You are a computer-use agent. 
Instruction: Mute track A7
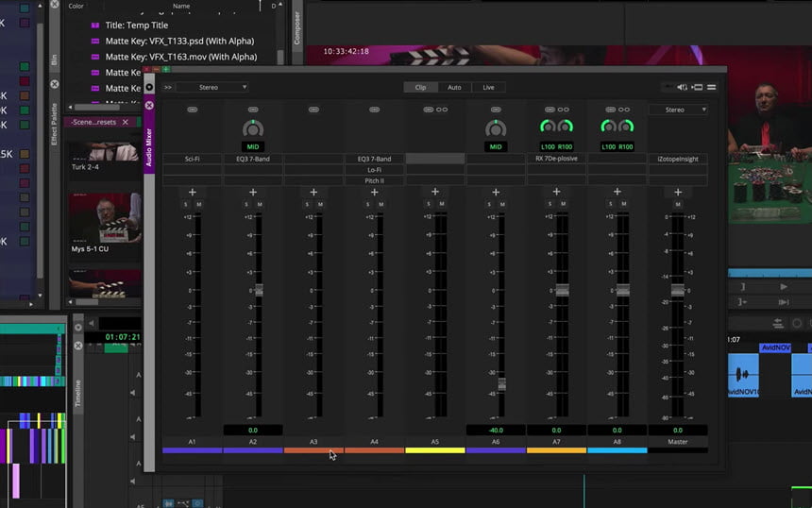pyautogui.click(x=564, y=204)
